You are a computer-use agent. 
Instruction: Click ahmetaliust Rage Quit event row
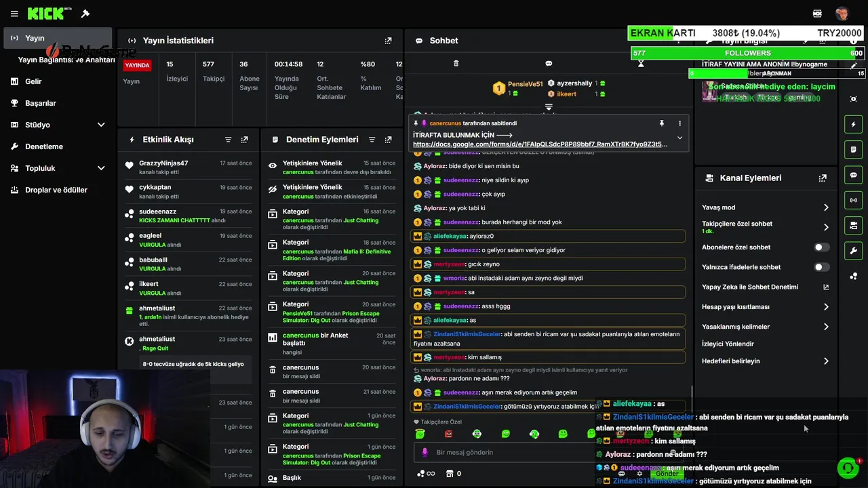(x=189, y=343)
